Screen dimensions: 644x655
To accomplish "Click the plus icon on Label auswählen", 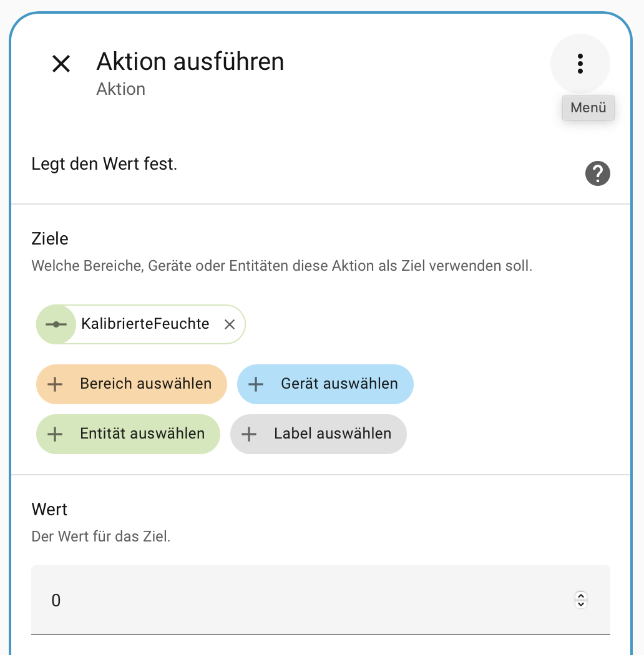I will point(249,434).
